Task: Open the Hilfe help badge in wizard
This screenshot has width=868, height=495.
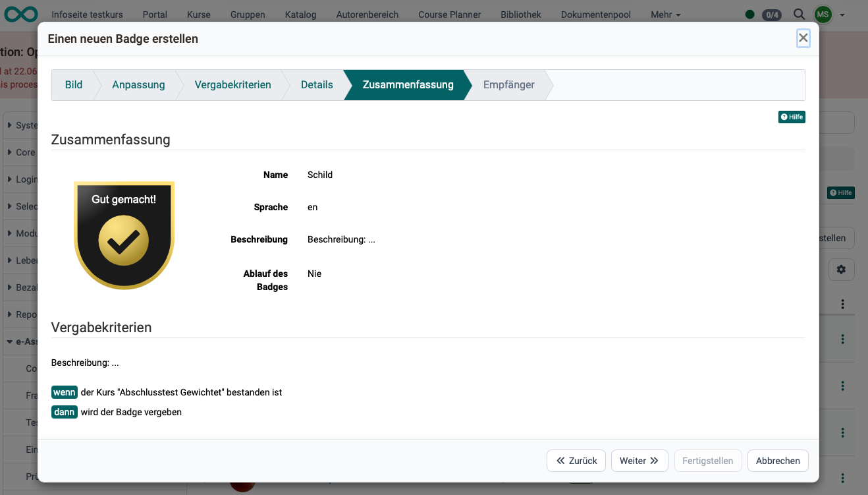Action: pyautogui.click(x=792, y=117)
